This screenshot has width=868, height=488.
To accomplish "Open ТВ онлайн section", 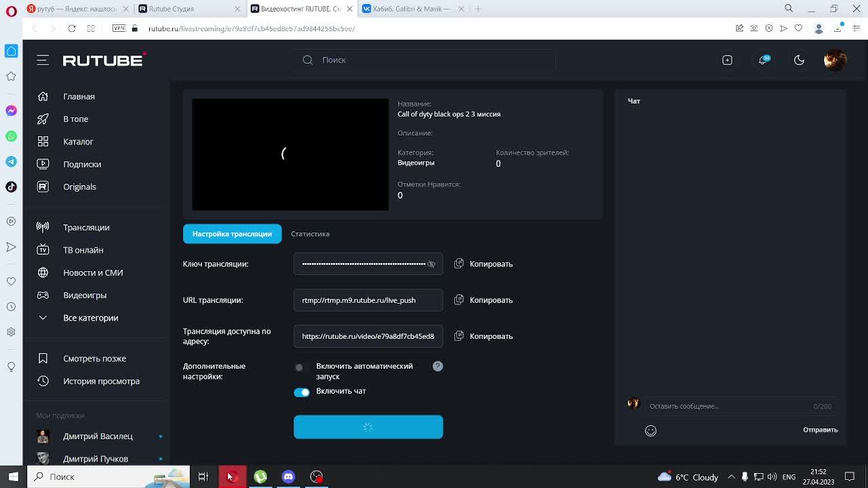I will (83, 250).
